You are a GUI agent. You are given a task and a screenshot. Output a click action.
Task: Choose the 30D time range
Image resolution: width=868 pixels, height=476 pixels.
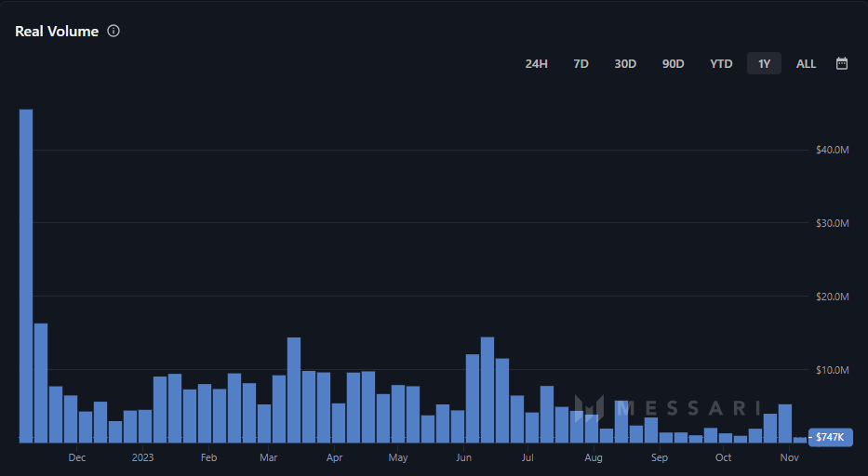[x=625, y=63]
